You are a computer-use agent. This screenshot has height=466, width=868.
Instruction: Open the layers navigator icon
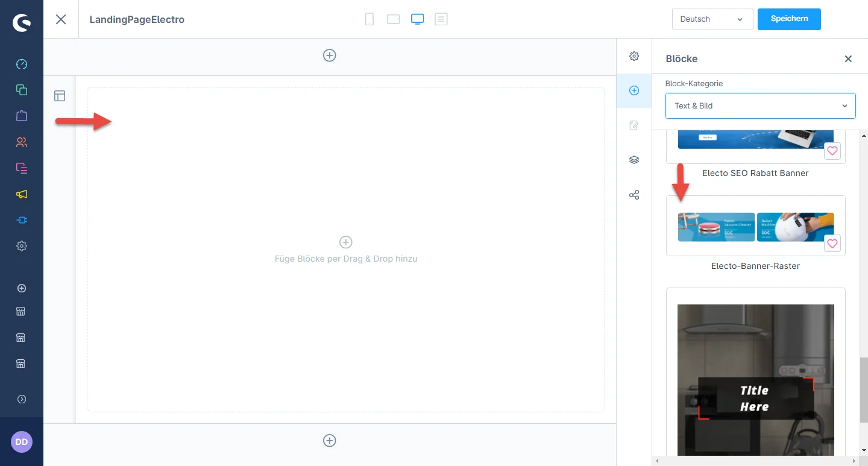click(x=634, y=160)
